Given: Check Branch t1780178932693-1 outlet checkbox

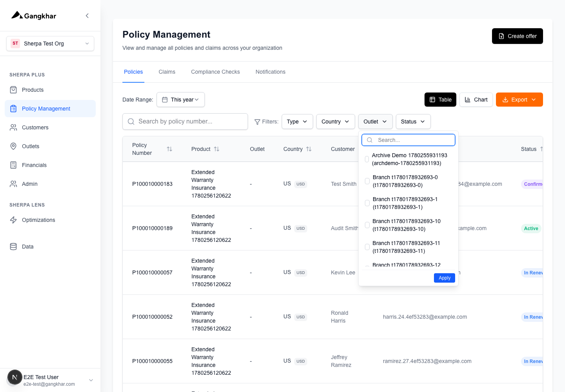Looking at the screenshot, I should [x=367, y=203].
